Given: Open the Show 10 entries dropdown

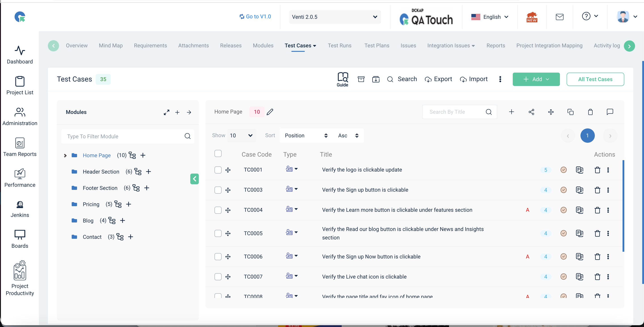Looking at the screenshot, I should [241, 135].
